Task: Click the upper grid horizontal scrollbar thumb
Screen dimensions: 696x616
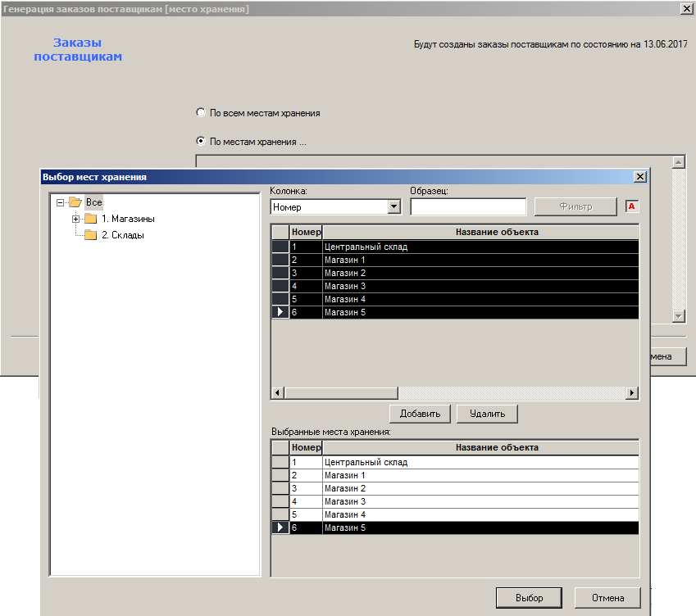Action: point(341,392)
